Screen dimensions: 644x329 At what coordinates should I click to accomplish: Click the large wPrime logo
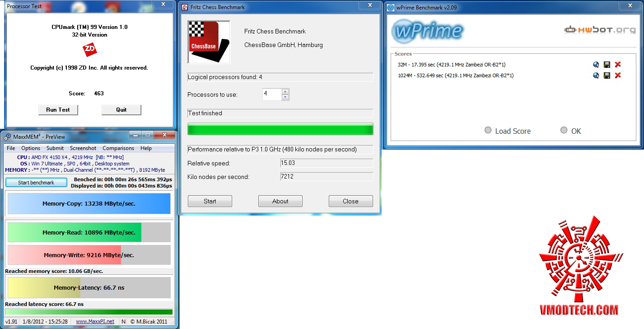click(427, 31)
